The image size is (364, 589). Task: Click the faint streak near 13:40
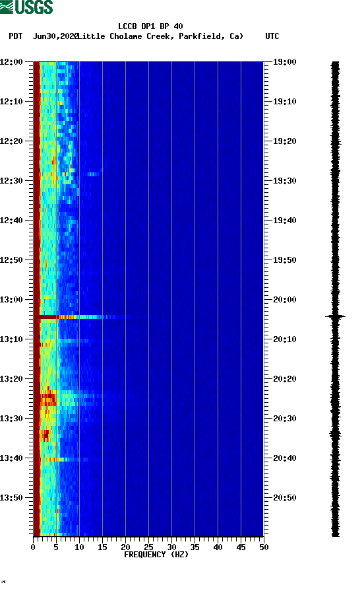[x=64, y=460]
